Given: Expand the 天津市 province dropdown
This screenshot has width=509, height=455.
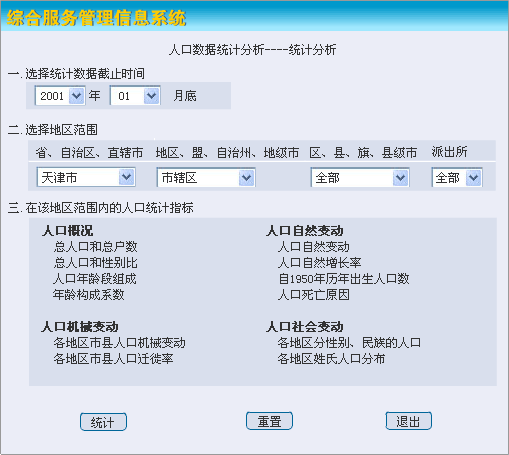Looking at the screenshot, I should click(86, 177).
